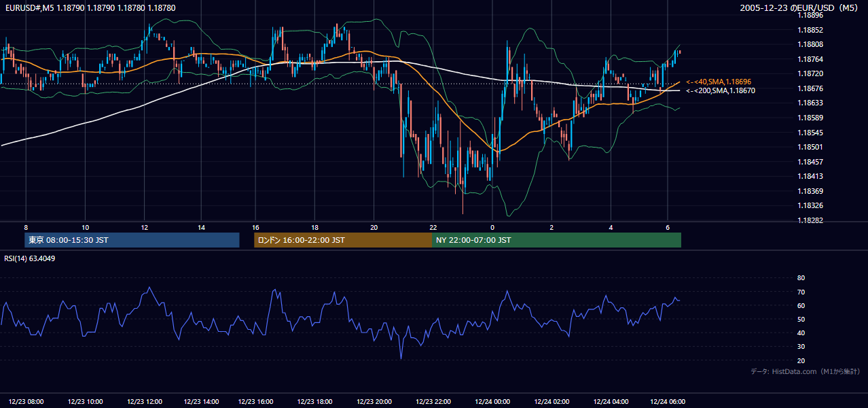Click price axis value 1.18764

pyautogui.click(x=810, y=60)
